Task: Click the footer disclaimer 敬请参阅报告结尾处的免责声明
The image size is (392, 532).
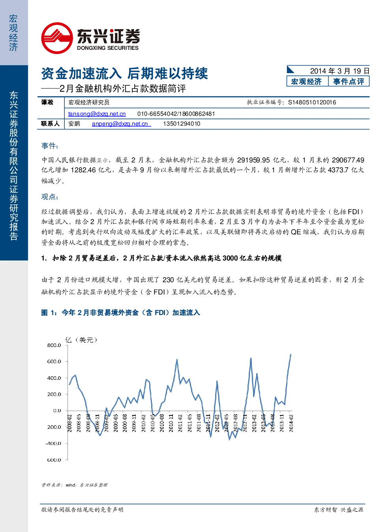Action: pyautogui.click(x=82, y=510)
